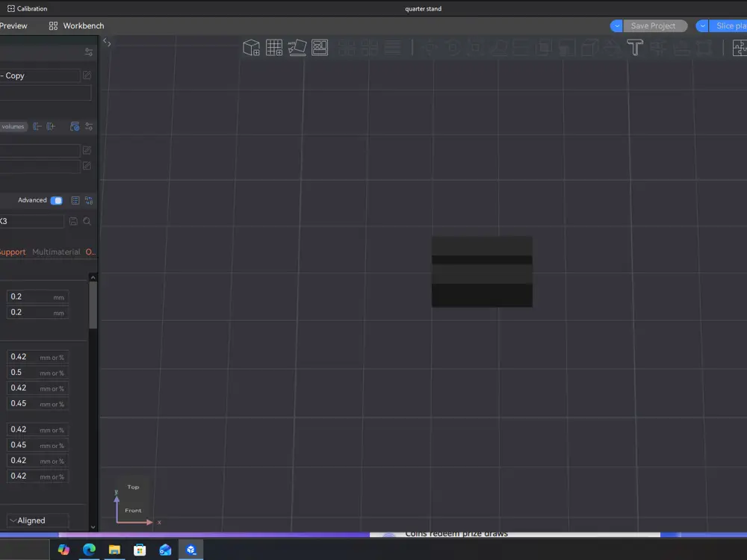Click the Slice plate button
The width and height of the screenshot is (747, 560).
coord(728,25)
